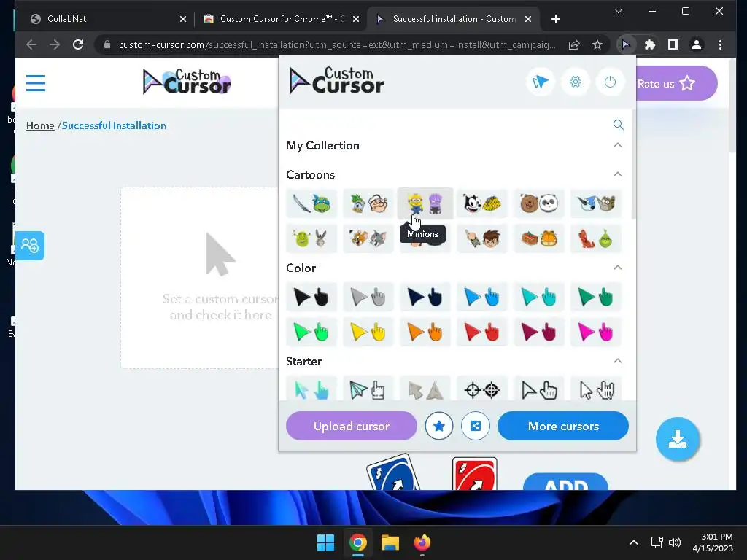Show hidden system tray icons
This screenshot has height=560, width=747.
[634, 542]
